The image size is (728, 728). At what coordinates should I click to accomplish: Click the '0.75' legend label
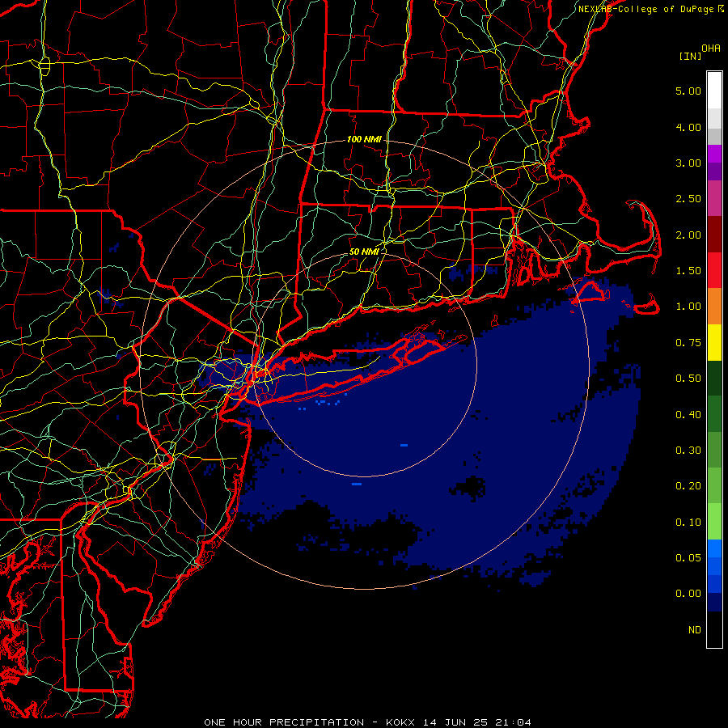pyautogui.click(x=688, y=343)
